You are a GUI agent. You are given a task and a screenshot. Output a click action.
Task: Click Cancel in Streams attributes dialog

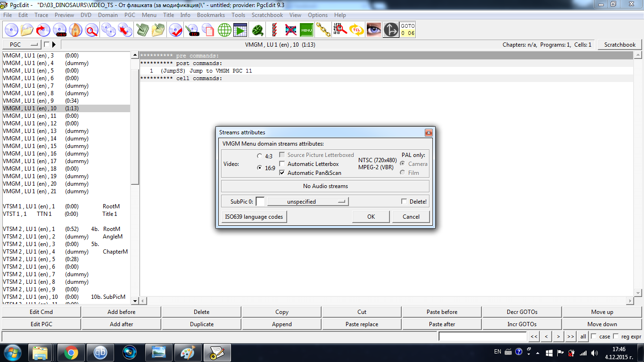411,216
